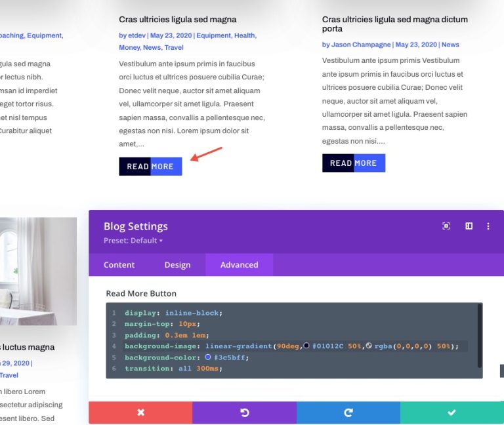Click the redo arrow button
This screenshot has width=504, height=425.
pos(348,413)
